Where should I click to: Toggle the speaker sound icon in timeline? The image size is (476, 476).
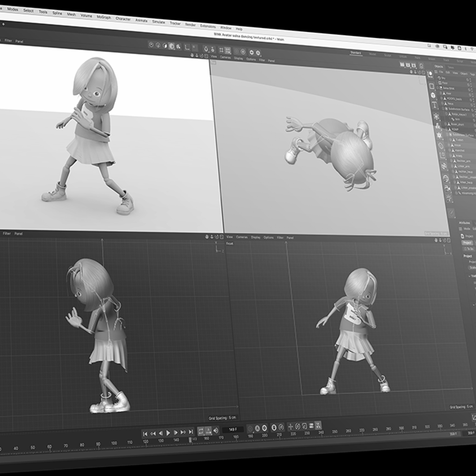tap(216, 431)
